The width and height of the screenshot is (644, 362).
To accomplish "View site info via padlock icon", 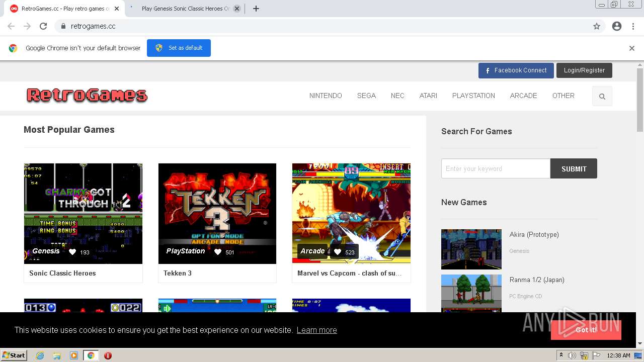I will pos(63,26).
